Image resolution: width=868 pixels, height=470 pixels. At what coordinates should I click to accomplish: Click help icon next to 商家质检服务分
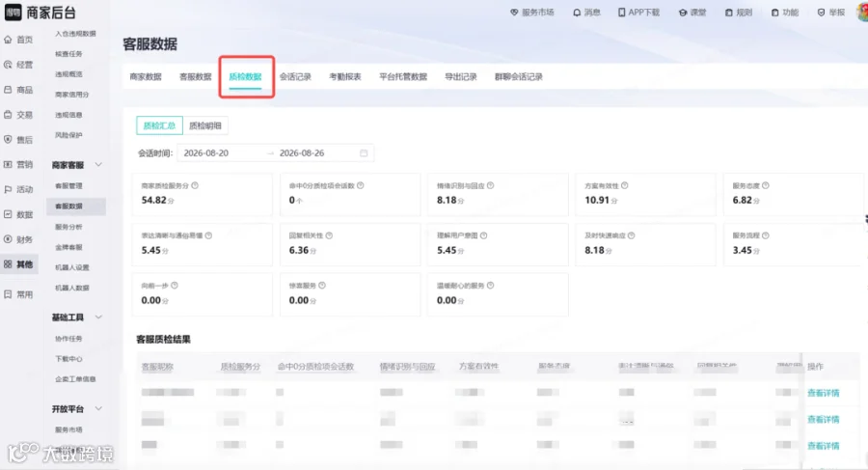click(195, 185)
